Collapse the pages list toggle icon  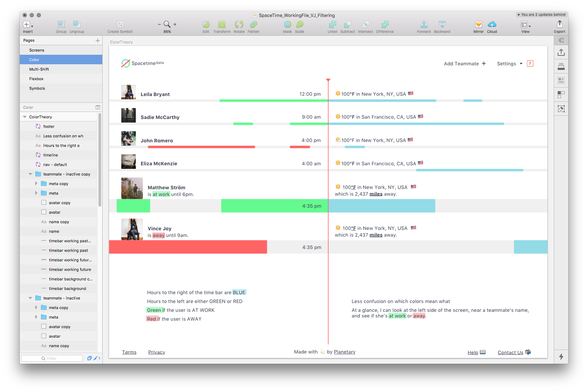[x=98, y=107]
